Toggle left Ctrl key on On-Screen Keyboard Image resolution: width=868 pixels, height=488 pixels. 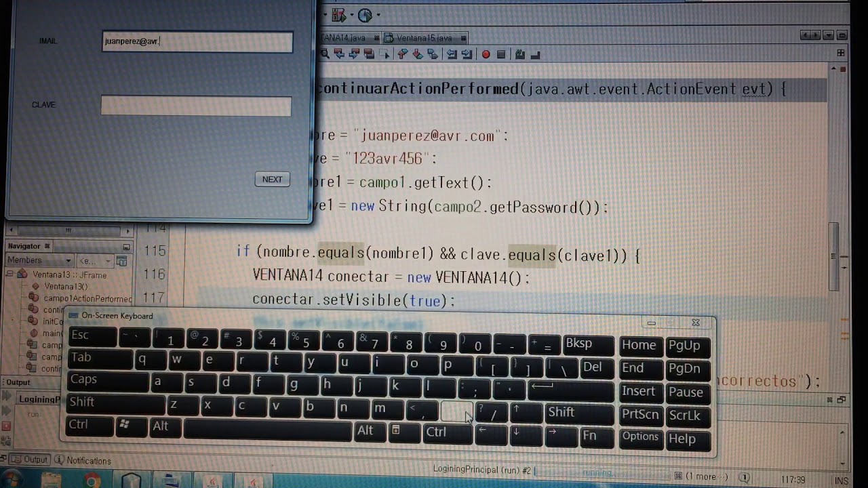(x=90, y=426)
